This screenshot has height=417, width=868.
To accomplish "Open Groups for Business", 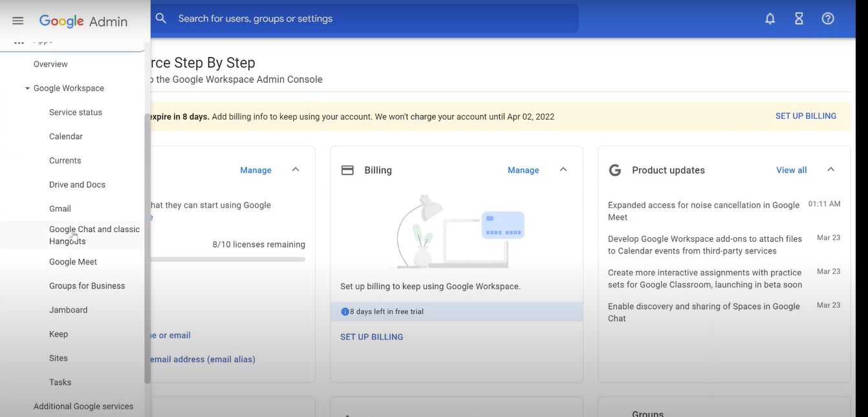I will pyautogui.click(x=87, y=286).
